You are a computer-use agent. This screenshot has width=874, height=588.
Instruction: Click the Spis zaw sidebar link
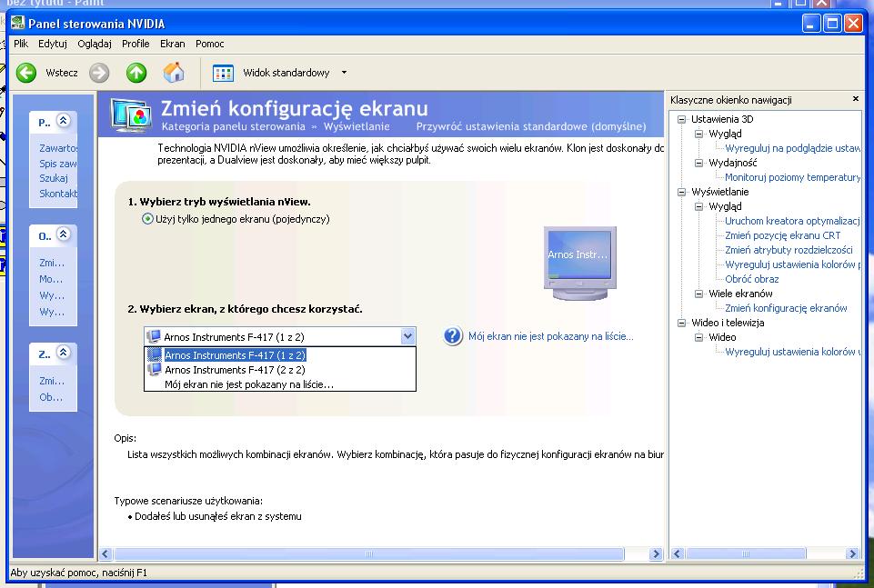(x=57, y=164)
